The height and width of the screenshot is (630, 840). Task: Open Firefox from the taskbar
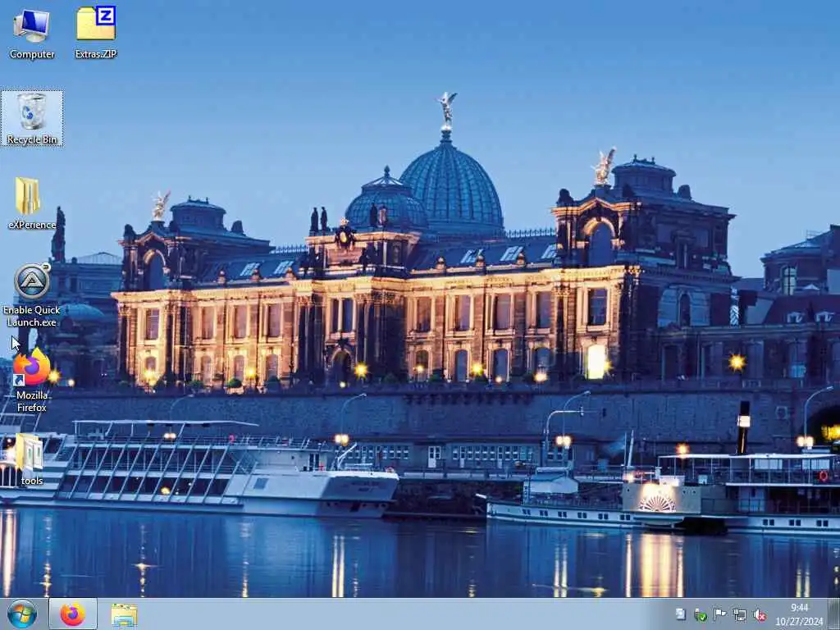coord(73,614)
